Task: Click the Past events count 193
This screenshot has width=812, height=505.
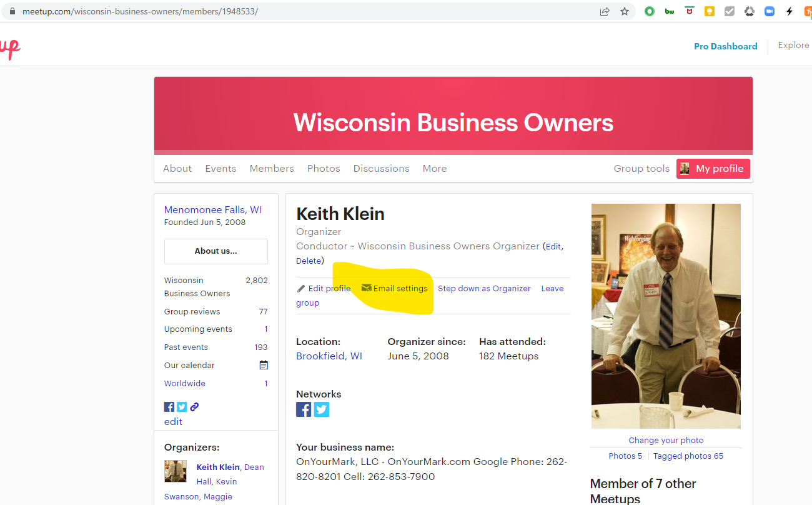Action: point(261,347)
